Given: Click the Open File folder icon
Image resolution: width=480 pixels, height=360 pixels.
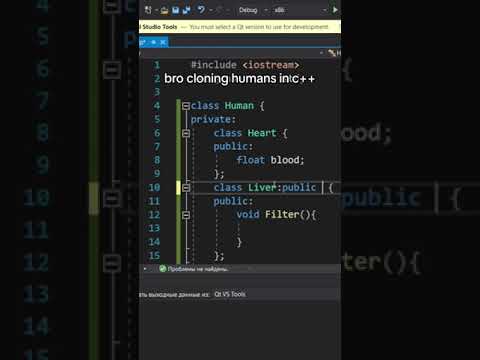Looking at the screenshot, I should [164, 10].
